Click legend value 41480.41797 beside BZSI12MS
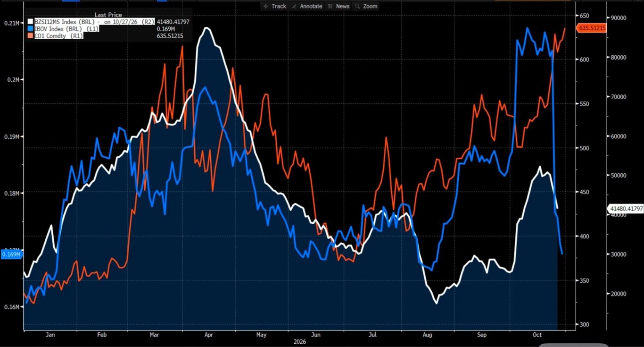This screenshot has width=644, height=347. (x=173, y=21)
